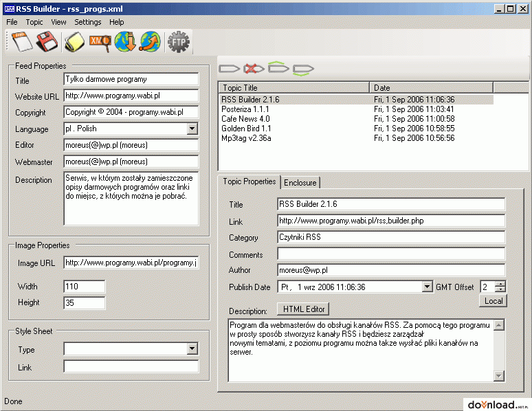Switch to the Enclosure tab
Screen dimensions: 532x411
[x=300, y=183]
